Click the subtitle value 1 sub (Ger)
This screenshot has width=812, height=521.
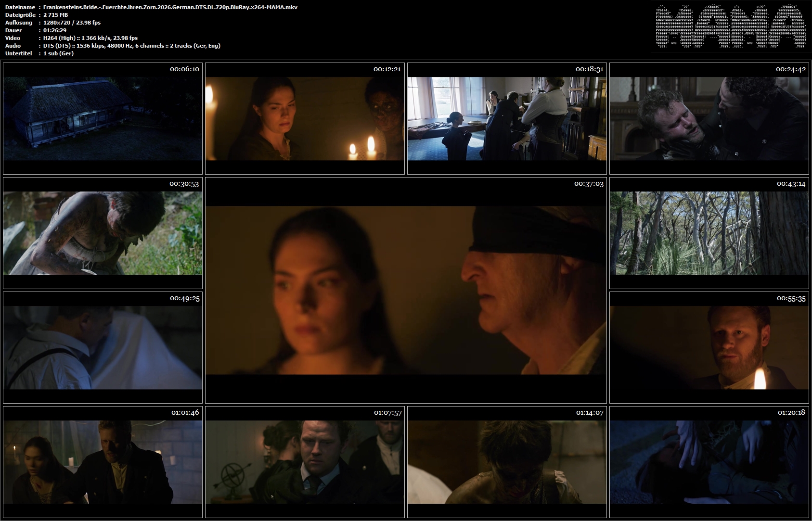coord(58,53)
